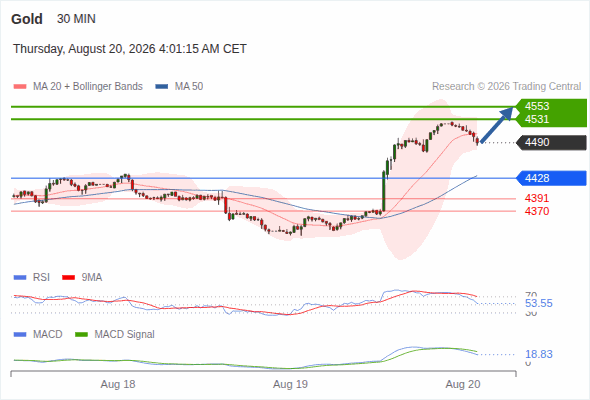This screenshot has height=400, width=590.
Task: Click the MA 50 blue legend swatch
Action: coord(162,87)
